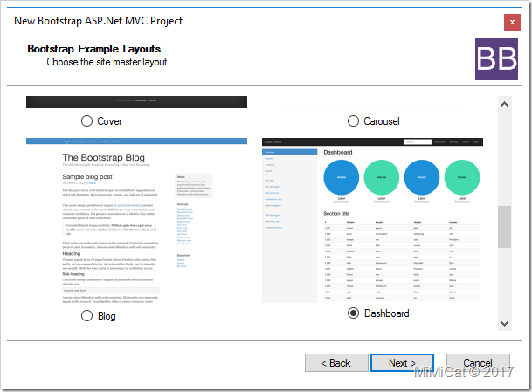Close the dialog with the red X
Viewport: 532px width, 392px height.
[x=512, y=23]
